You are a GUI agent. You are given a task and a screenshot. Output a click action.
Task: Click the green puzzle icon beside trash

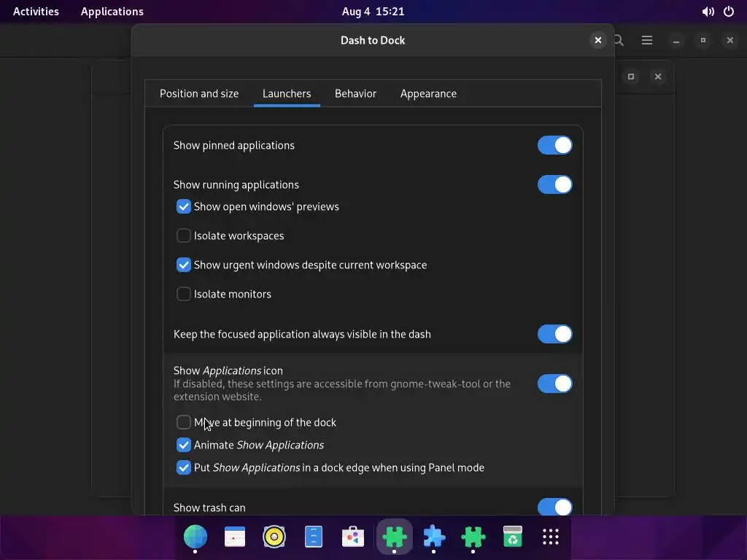pyautogui.click(x=473, y=537)
